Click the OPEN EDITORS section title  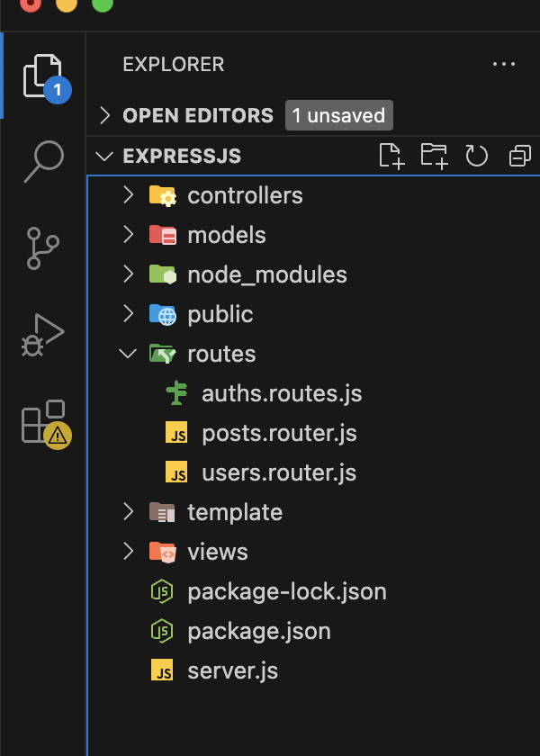(x=198, y=116)
